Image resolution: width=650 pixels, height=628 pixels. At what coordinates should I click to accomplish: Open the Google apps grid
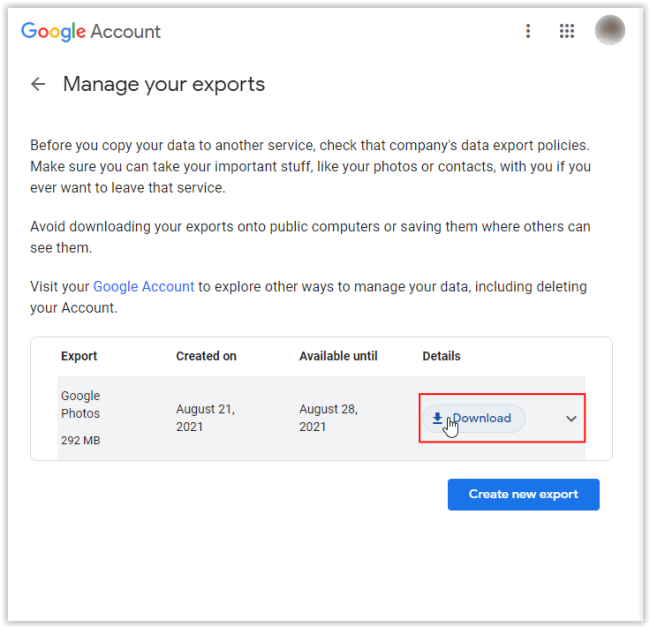(x=567, y=31)
